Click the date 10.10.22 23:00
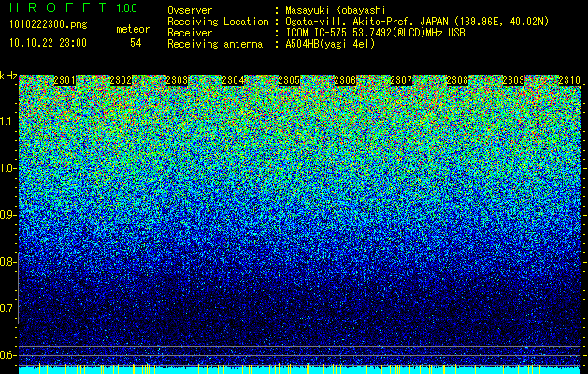 coord(48,43)
